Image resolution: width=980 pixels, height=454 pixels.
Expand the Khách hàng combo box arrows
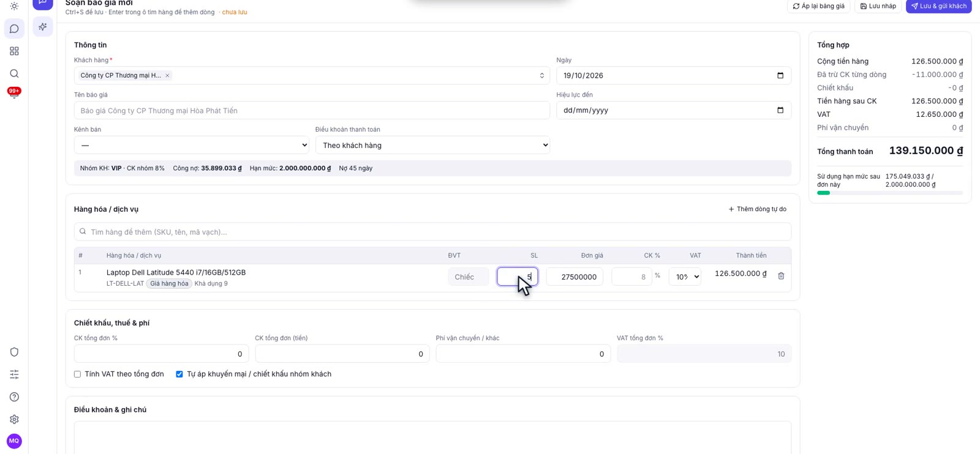[x=541, y=76]
